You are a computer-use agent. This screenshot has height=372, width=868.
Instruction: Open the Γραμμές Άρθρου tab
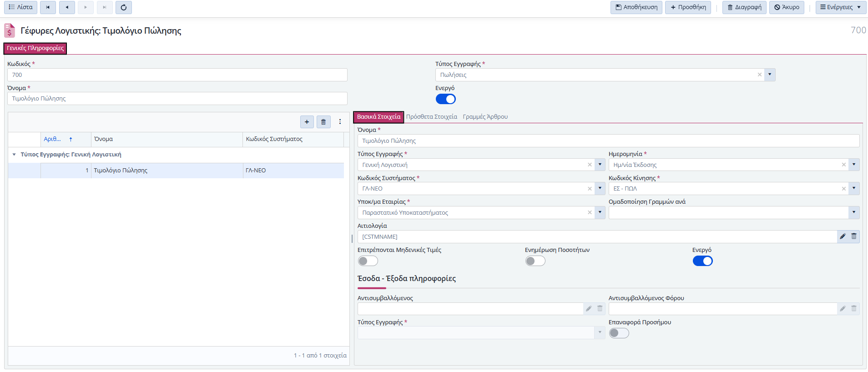point(485,117)
